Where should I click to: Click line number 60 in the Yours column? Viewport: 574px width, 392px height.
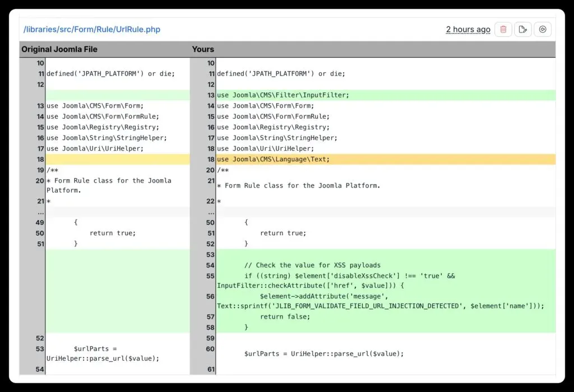pos(210,349)
